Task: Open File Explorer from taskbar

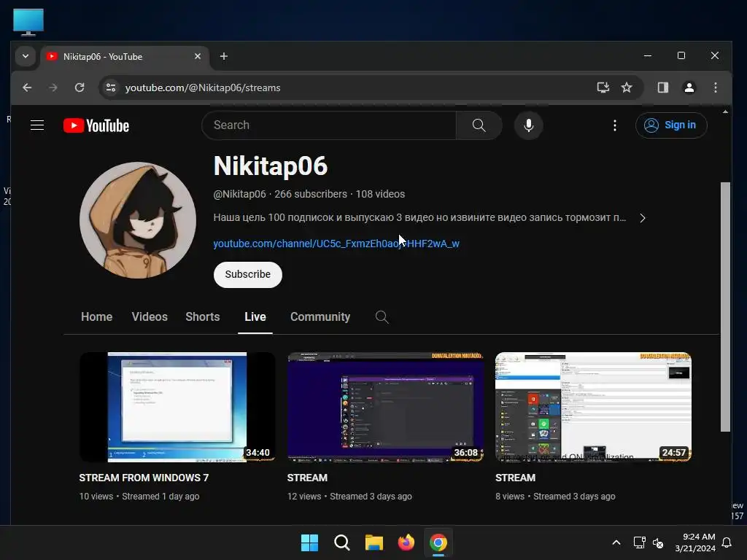Action: [374, 542]
